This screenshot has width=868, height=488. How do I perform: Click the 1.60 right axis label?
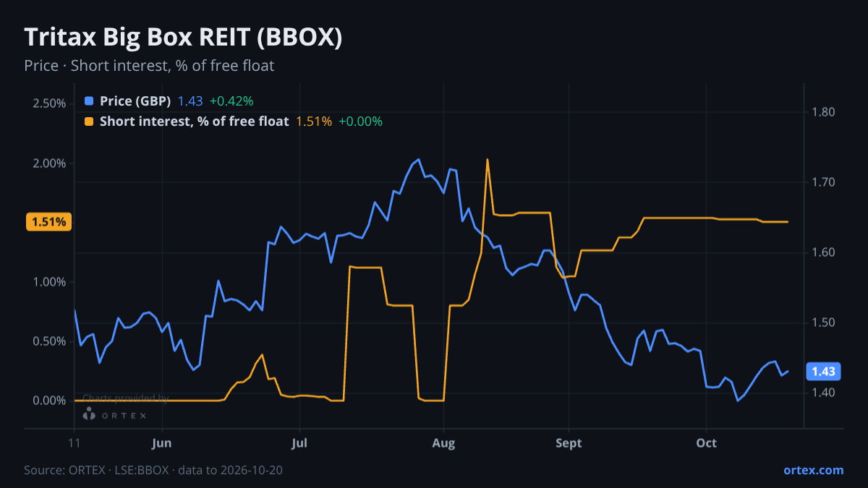[823, 252]
